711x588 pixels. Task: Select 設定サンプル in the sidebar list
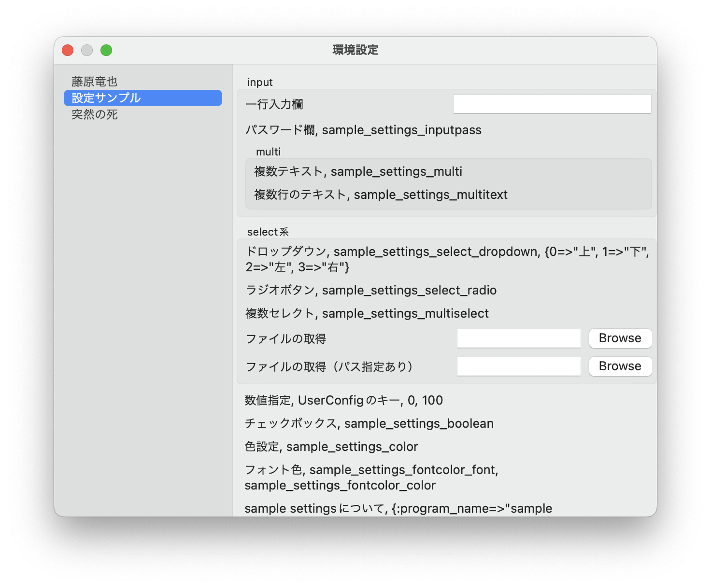click(106, 98)
